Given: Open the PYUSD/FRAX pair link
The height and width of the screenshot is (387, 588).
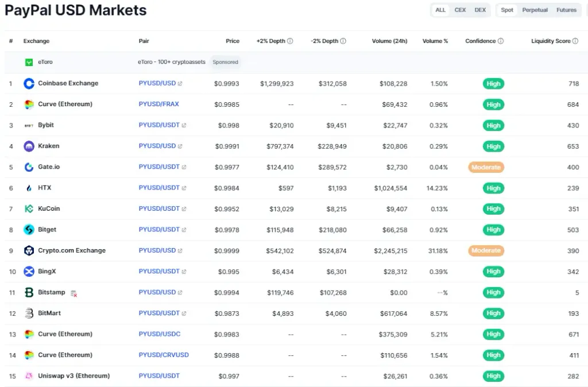Looking at the screenshot, I should 158,104.
